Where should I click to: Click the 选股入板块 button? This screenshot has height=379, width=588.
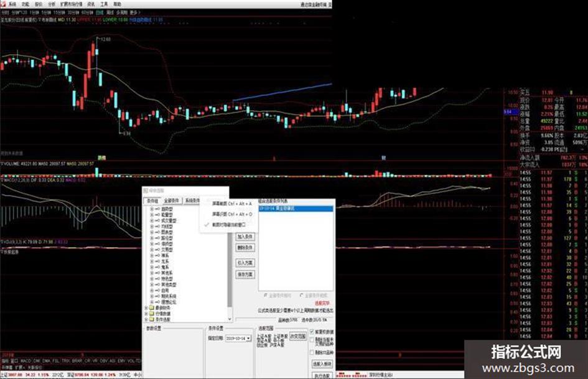pos(322,364)
